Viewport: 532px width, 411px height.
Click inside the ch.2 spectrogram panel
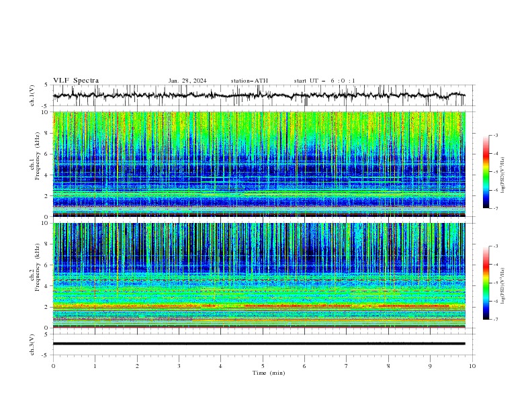tap(259, 275)
